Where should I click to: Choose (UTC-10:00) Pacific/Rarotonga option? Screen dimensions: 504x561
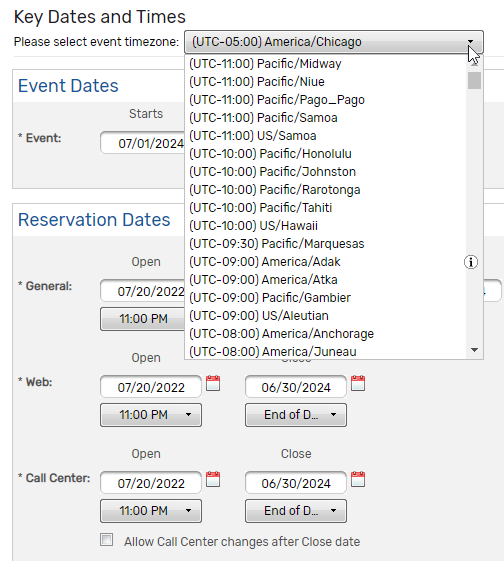tap(326, 190)
